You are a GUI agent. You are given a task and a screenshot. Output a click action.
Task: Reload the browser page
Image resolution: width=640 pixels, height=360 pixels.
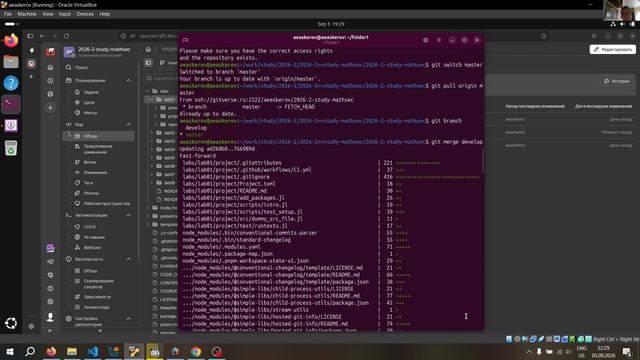(66, 36)
